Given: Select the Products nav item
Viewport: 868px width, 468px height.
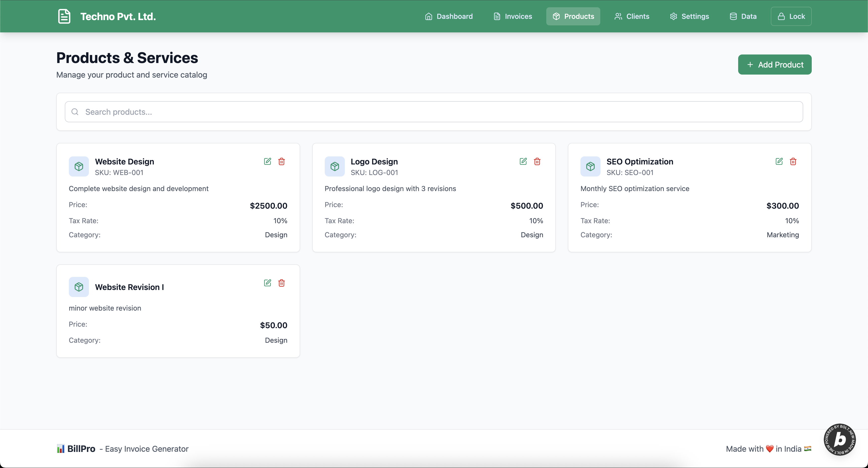Looking at the screenshot, I should (573, 16).
